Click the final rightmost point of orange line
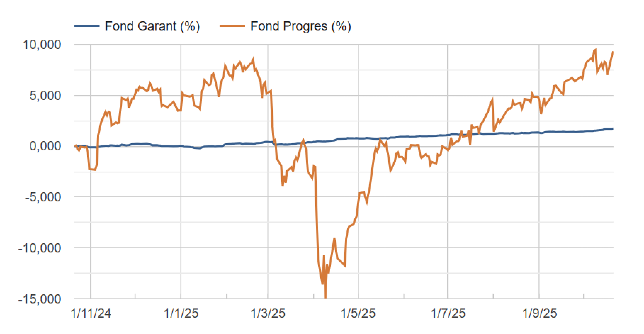The width and height of the screenshot is (644, 334). (x=613, y=52)
